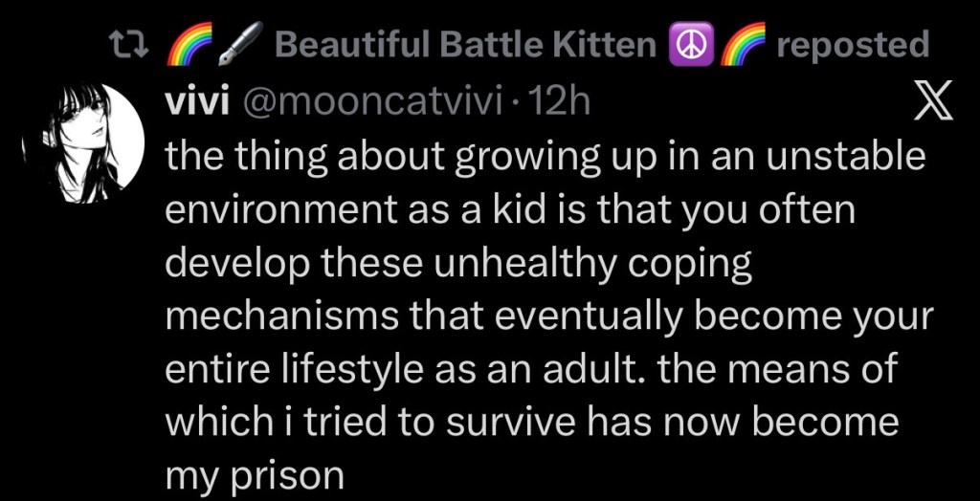Screen dimensions: 980x501
Task: Open the post via the 12h timestamp
Action: tap(565, 103)
